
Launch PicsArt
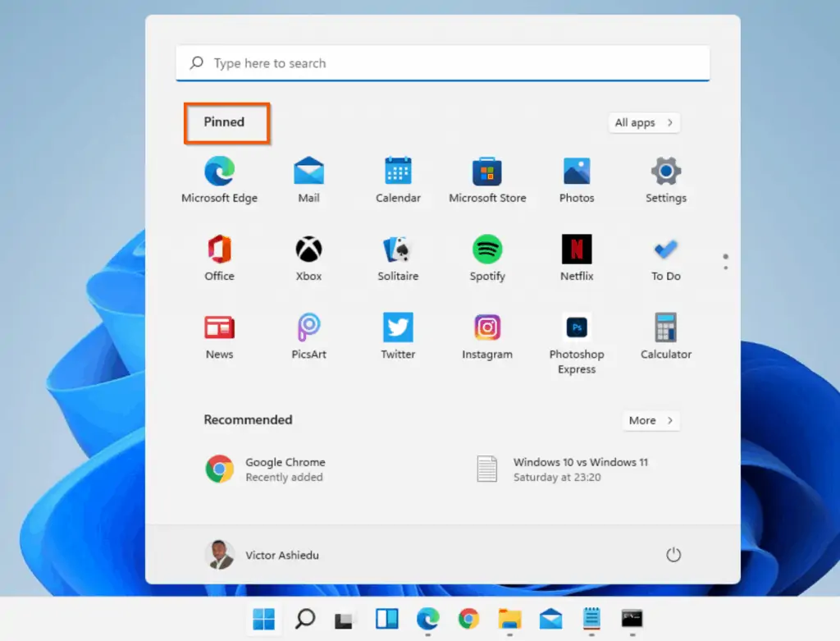click(308, 336)
